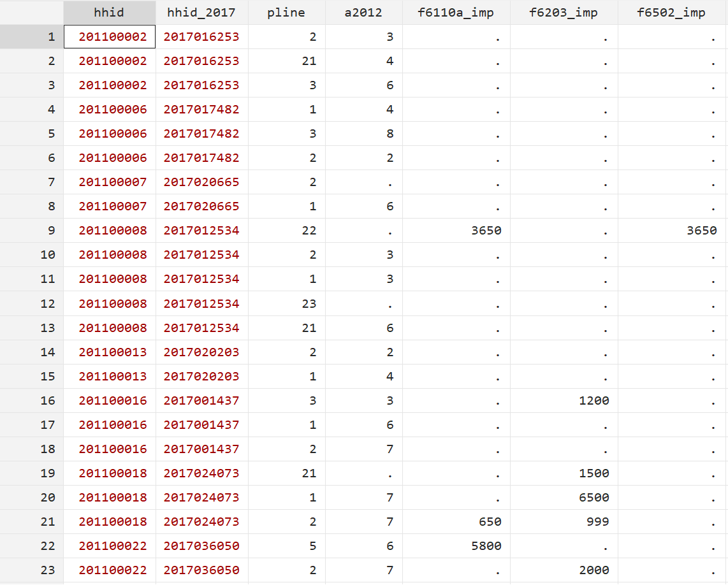Click hhid_2017 cell 2017016253 in row 2

201,61
